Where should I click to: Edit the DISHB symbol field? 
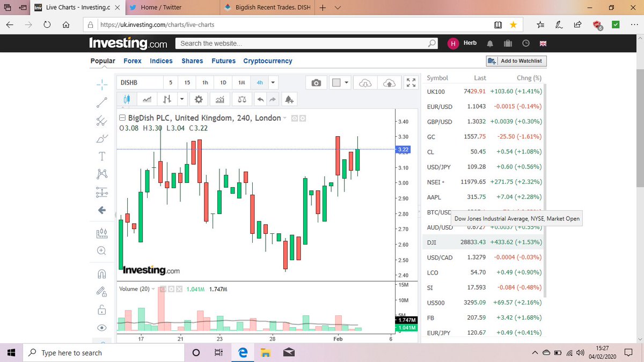click(x=140, y=83)
